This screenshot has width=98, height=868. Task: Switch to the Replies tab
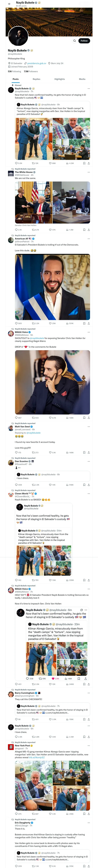(x=36, y=79)
